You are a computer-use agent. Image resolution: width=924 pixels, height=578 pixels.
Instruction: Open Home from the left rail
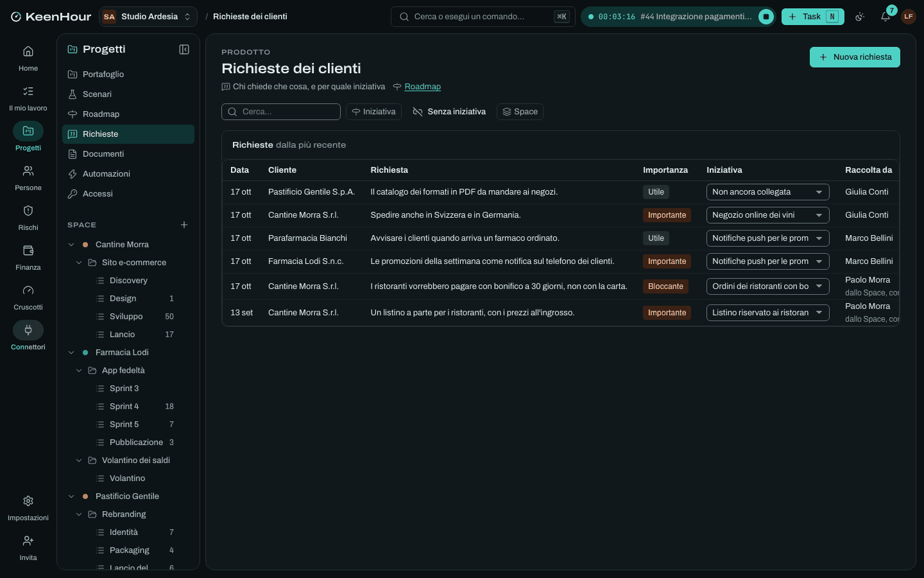(x=28, y=58)
